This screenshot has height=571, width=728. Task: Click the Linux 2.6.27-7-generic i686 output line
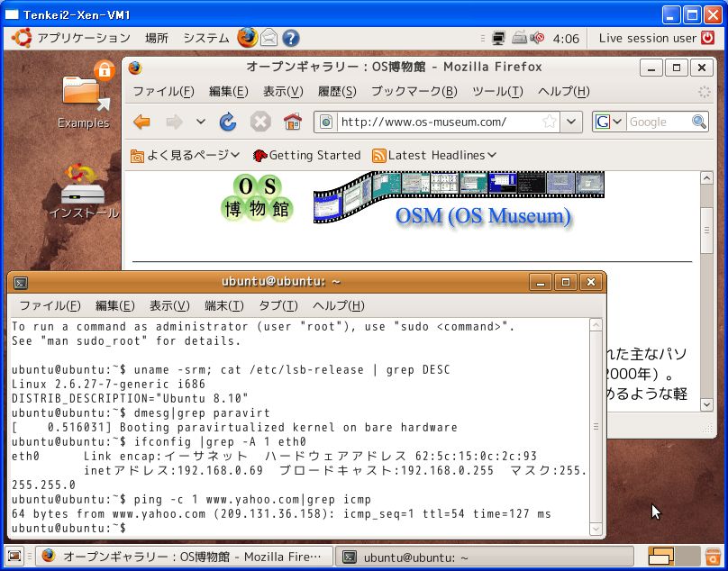(x=108, y=384)
